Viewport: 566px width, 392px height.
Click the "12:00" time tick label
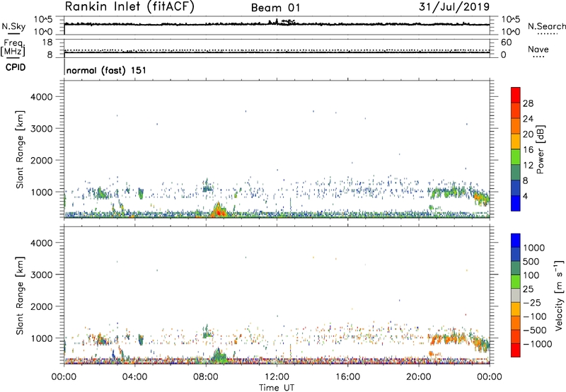click(x=277, y=377)
